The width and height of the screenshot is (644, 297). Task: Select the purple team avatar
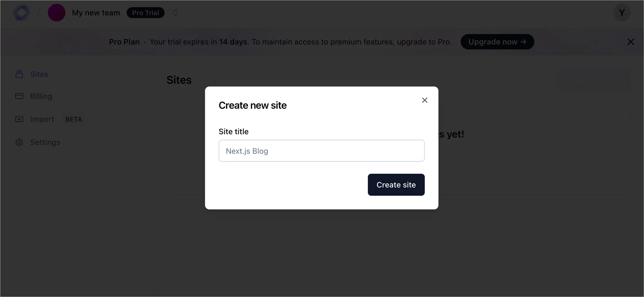(x=56, y=13)
